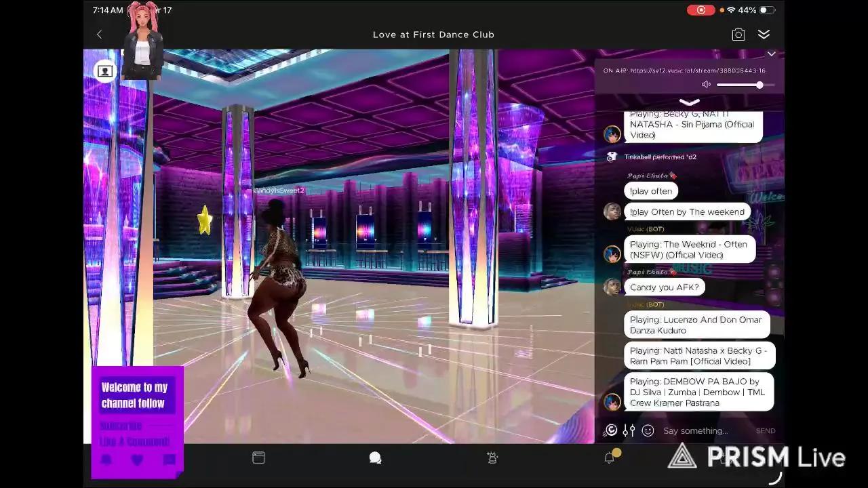Open the ON AIR stream URL
The width and height of the screenshot is (868, 488).
click(698, 70)
